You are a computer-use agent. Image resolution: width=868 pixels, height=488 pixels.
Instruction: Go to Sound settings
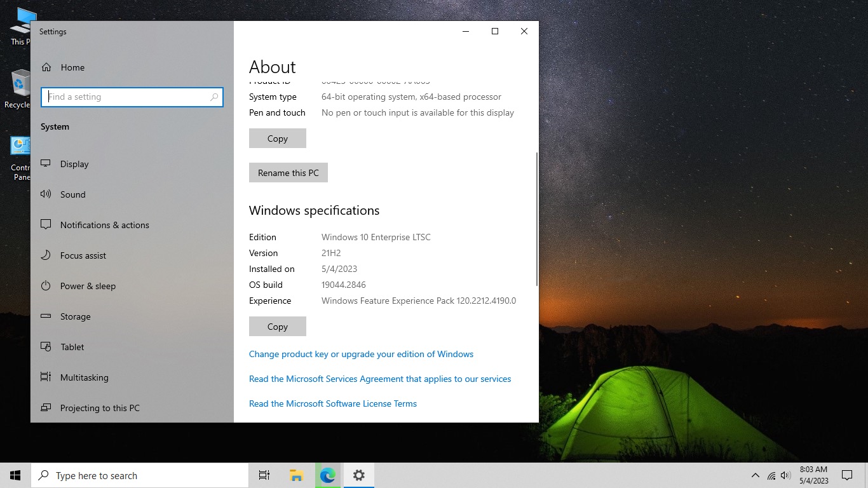tap(132, 194)
